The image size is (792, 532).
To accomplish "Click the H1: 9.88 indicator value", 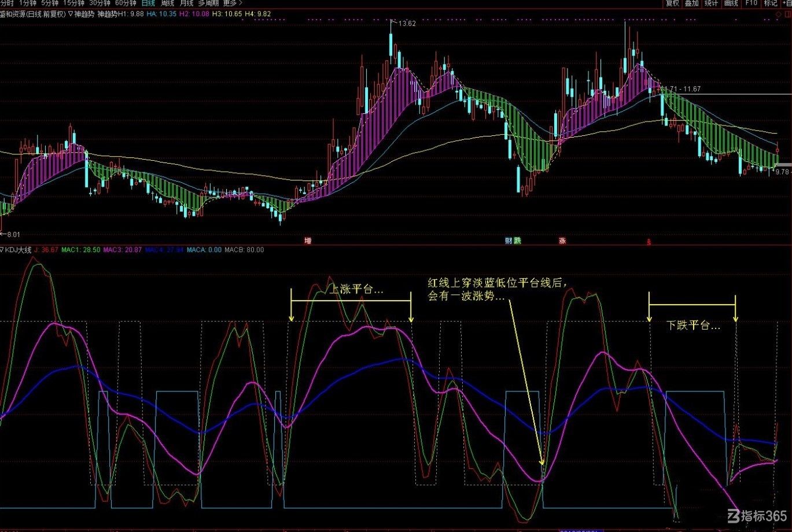I will pyautogui.click(x=131, y=13).
